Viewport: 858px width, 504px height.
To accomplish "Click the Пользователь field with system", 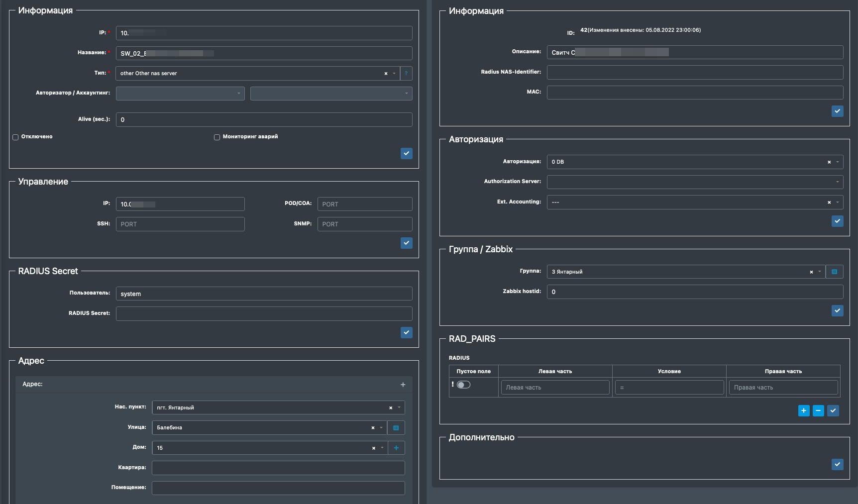I will coord(264,294).
